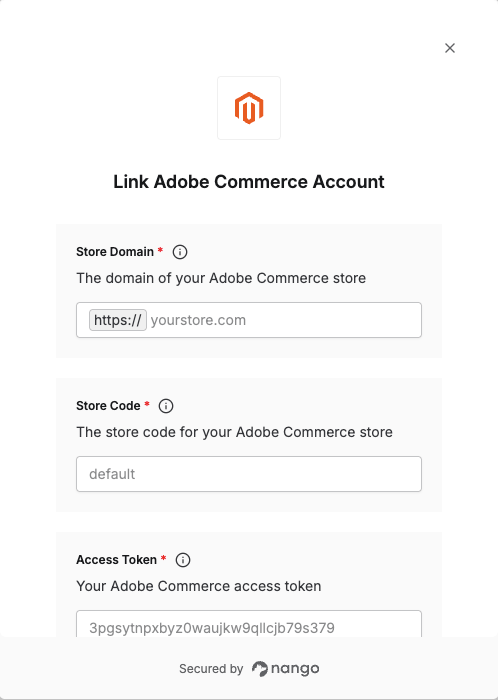Close the Link Adobe Commerce dialog

point(450,48)
